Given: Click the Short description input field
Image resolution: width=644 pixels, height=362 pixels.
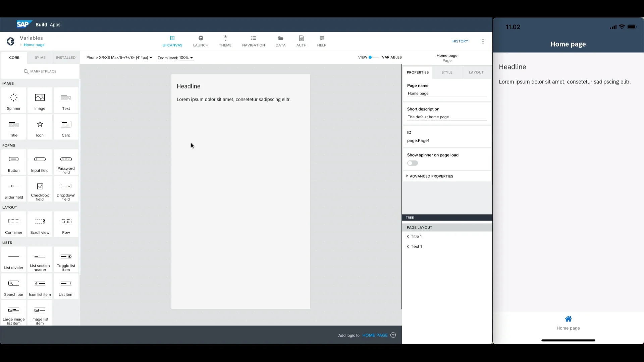Looking at the screenshot, I should coord(446,117).
